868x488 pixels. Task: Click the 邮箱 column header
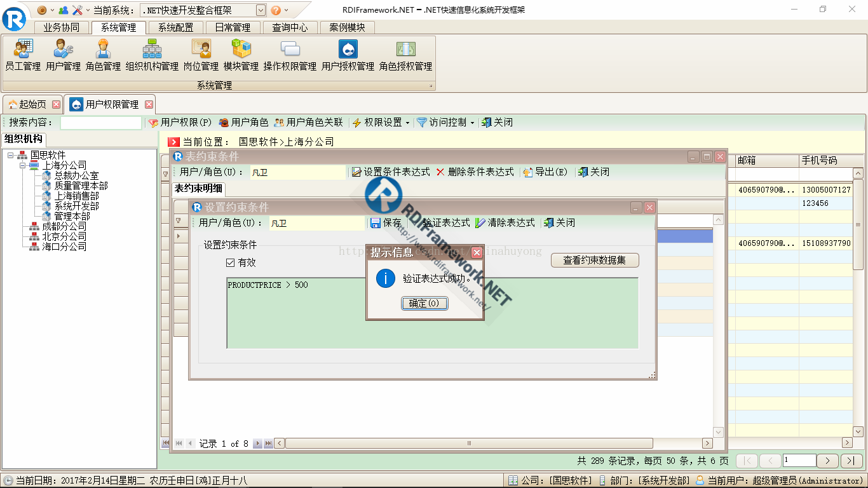click(767, 161)
